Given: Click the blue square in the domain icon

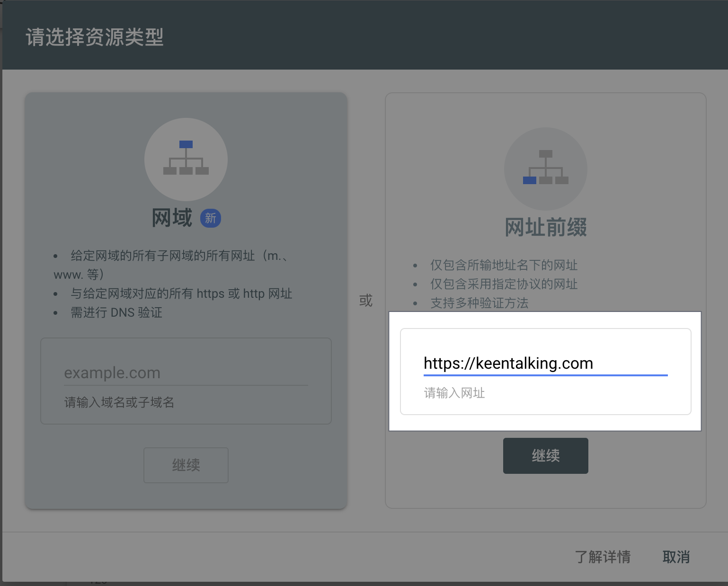Looking at the screenshot, I should click(x=186, y=144).
